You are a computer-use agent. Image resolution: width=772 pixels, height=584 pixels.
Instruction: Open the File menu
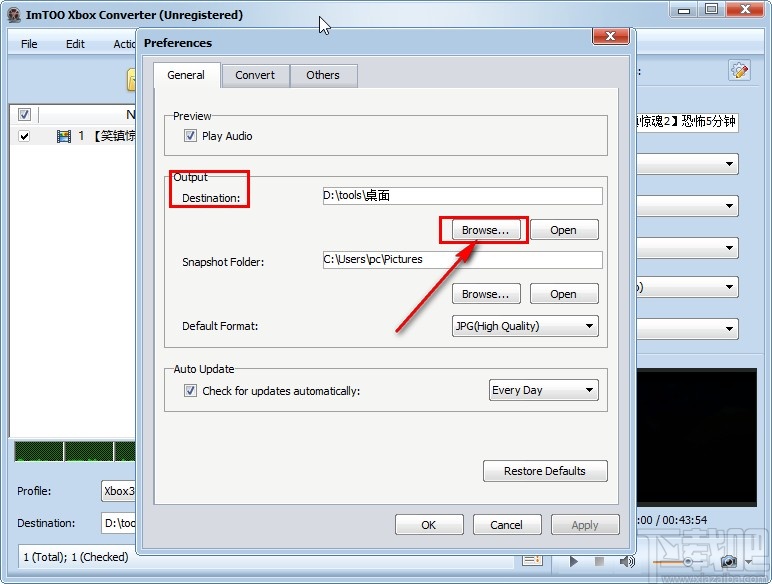pos(29,44)
